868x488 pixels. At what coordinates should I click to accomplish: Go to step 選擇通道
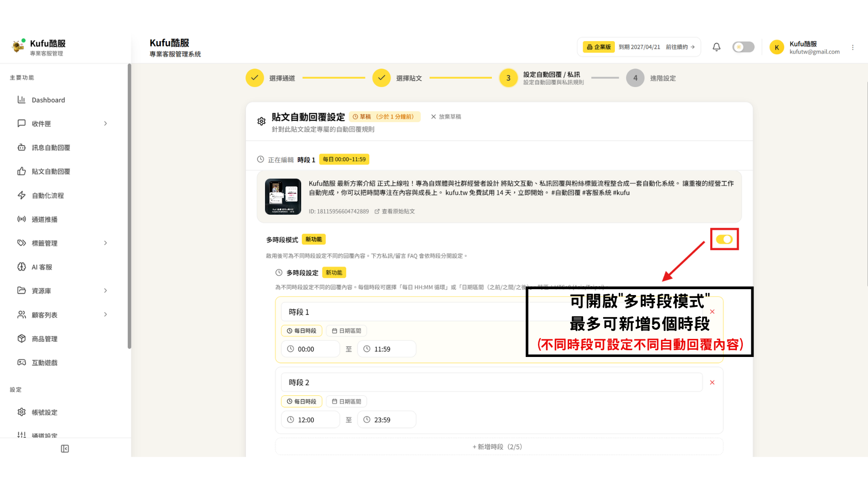click(270, 78)
